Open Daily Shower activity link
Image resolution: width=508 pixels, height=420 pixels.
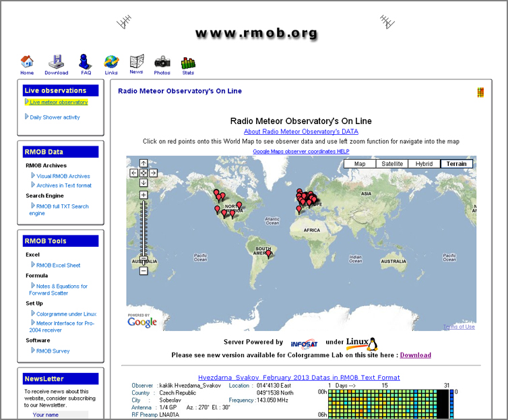pyautogui.click(x=55, y=117)
